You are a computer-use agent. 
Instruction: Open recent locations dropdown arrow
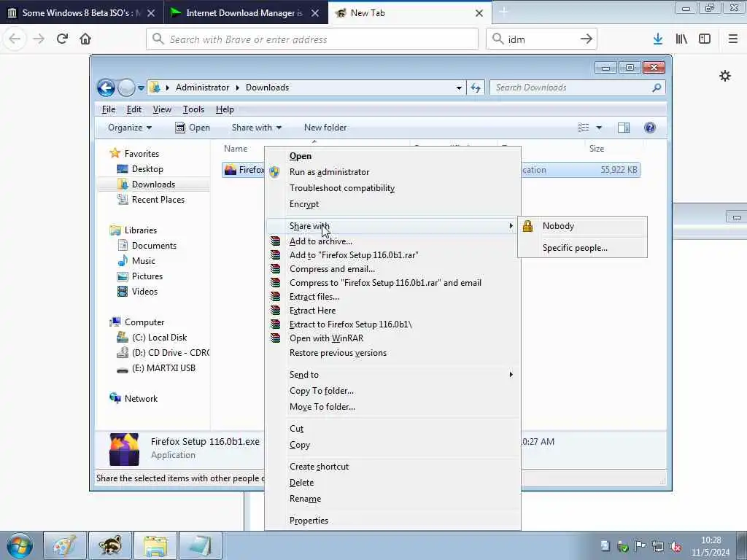(141, 87)
